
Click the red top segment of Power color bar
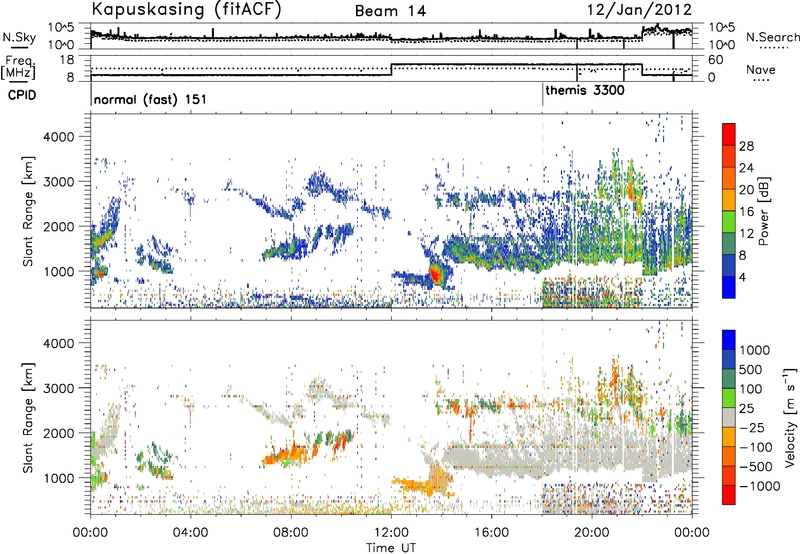(x=729, y=134)
